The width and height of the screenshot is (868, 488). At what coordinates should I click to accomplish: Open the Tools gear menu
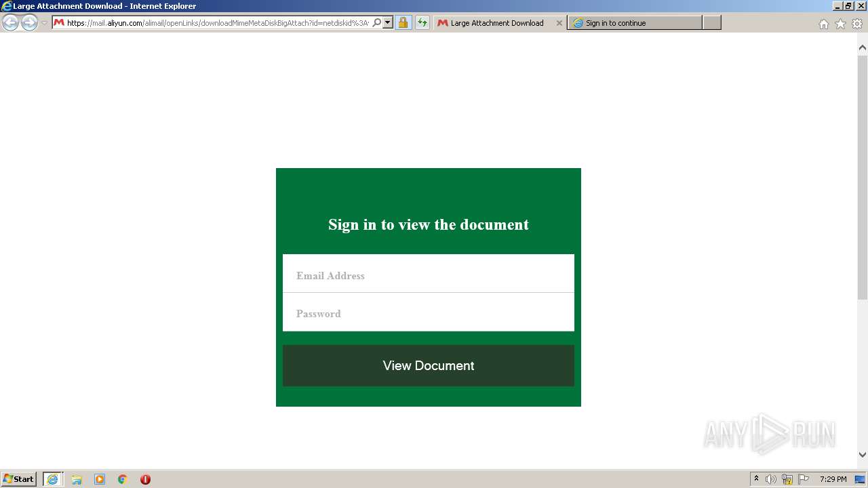[x=857, y=24]
